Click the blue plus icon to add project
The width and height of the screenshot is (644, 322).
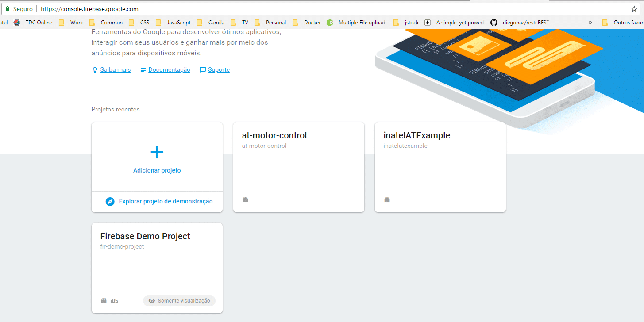(157, 153)
